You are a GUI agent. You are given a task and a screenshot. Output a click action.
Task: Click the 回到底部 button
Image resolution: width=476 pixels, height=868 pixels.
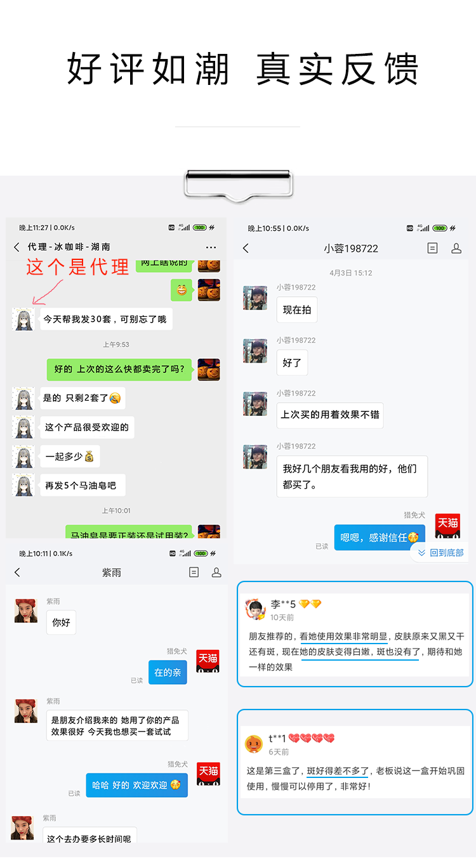click(x=440, y=553)
